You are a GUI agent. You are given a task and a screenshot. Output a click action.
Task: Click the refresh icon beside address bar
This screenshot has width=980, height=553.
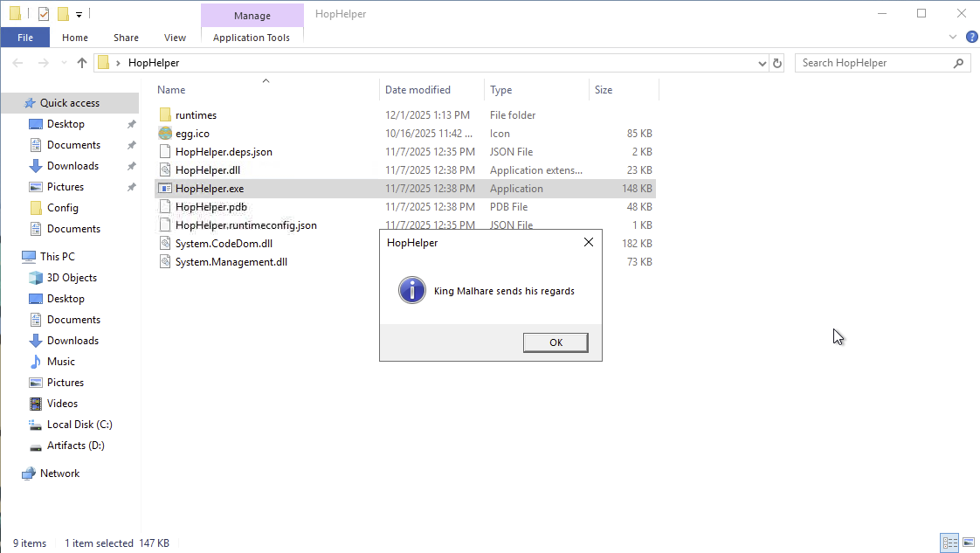pos(776,63)
